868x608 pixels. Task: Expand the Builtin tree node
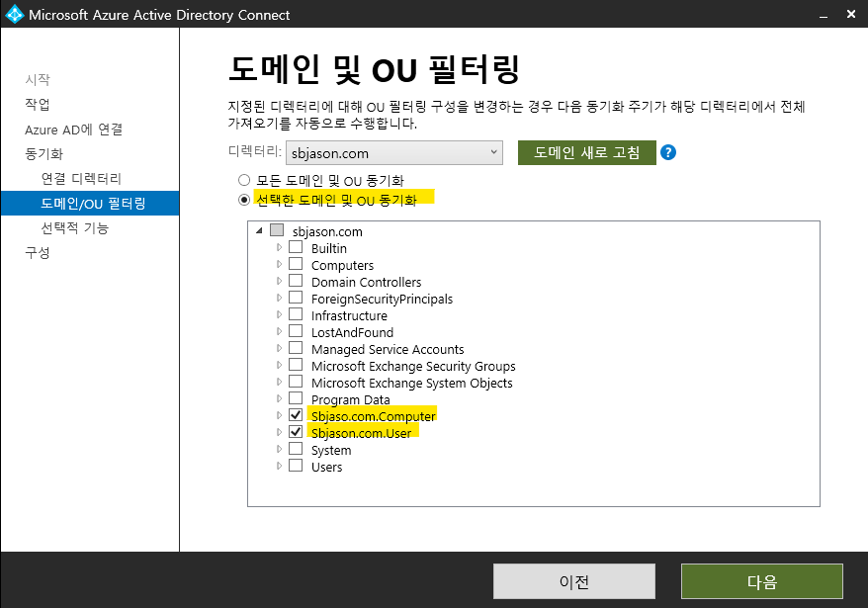point(279,247)
